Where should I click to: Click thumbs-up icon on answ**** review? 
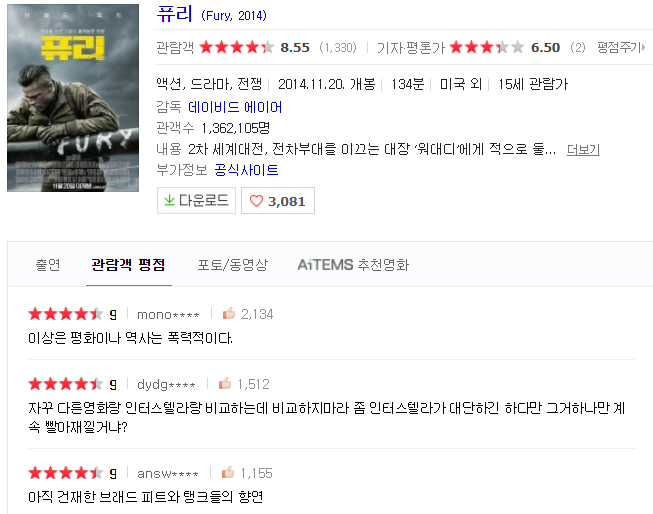228,472
